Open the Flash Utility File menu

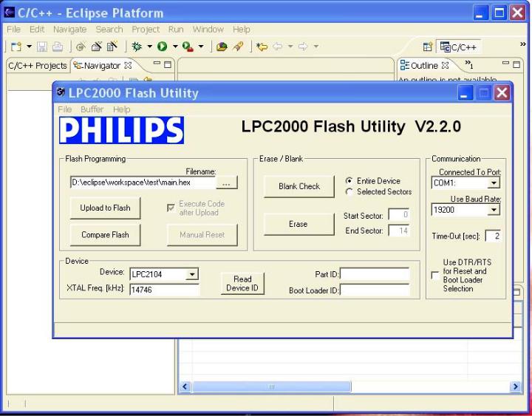(65, 109)
